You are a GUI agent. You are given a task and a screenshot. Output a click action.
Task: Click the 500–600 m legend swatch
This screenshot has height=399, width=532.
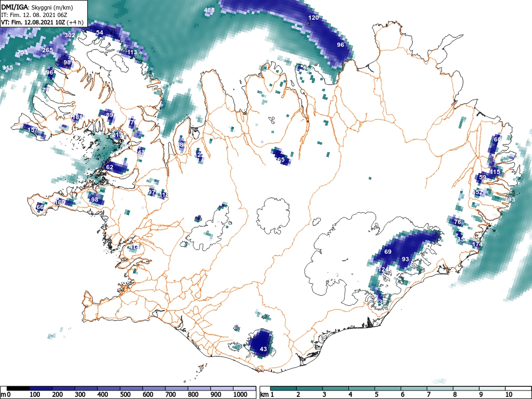click(x=131, y=388)
